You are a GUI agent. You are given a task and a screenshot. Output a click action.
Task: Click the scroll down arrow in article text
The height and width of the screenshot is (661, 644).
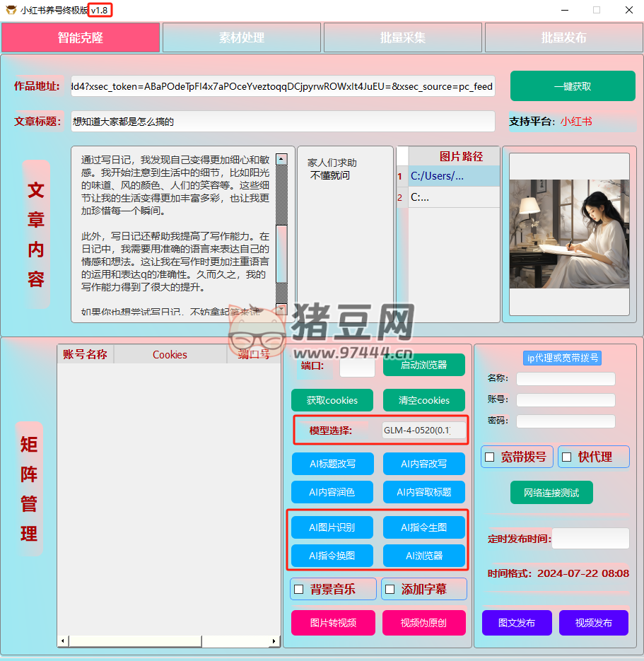pos(281,310)
